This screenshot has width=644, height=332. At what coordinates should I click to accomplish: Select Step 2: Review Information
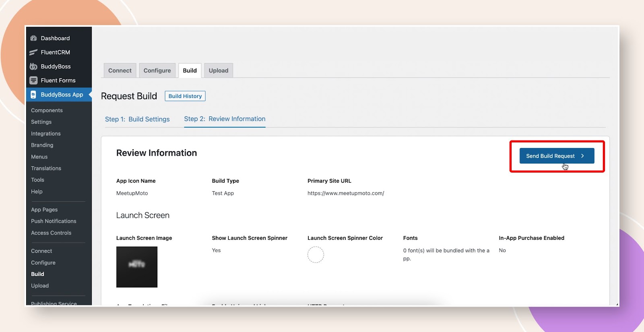(x=225, y=119)
